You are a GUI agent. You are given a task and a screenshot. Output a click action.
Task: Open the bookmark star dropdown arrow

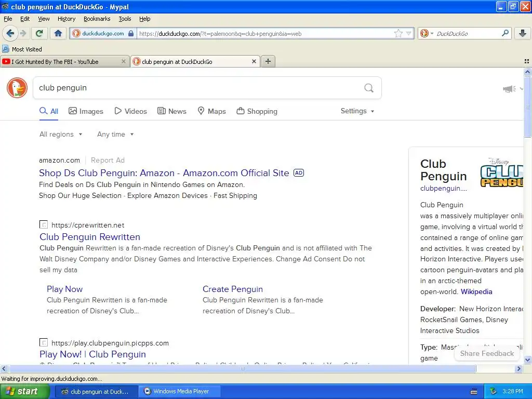click(408, 33)
